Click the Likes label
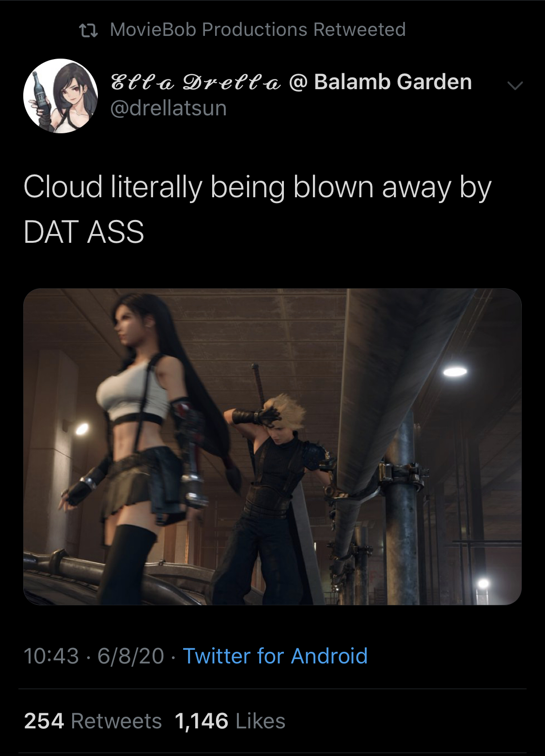The height and width of the screenshot is (756, 545). [x=261, y=721]
